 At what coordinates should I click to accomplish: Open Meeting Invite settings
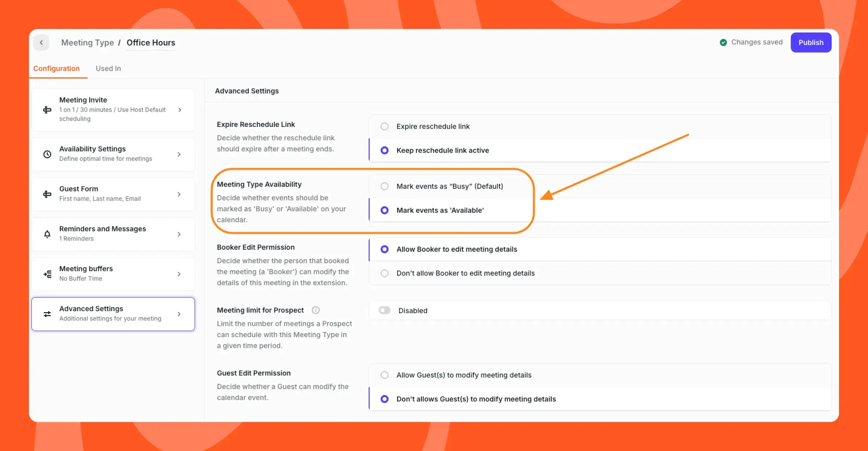(113, 110)
